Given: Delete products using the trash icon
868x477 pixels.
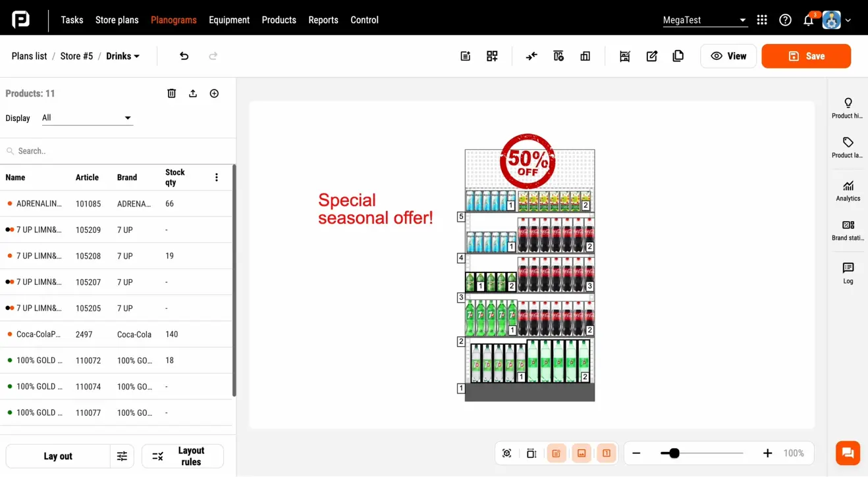Looking at the screenshot, I should pyautogui.click(x=171, y=93).
